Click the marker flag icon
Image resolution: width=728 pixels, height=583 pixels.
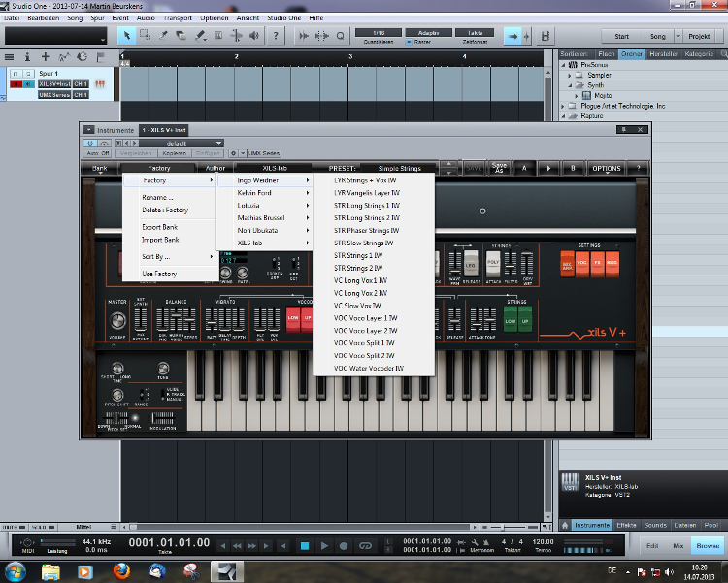click(x=100, y=57)
